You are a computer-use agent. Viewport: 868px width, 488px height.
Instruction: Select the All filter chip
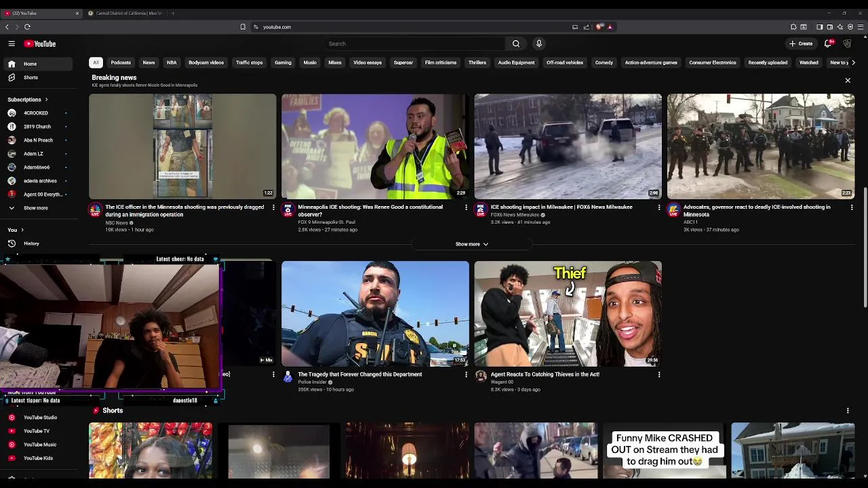click(96, 62)
